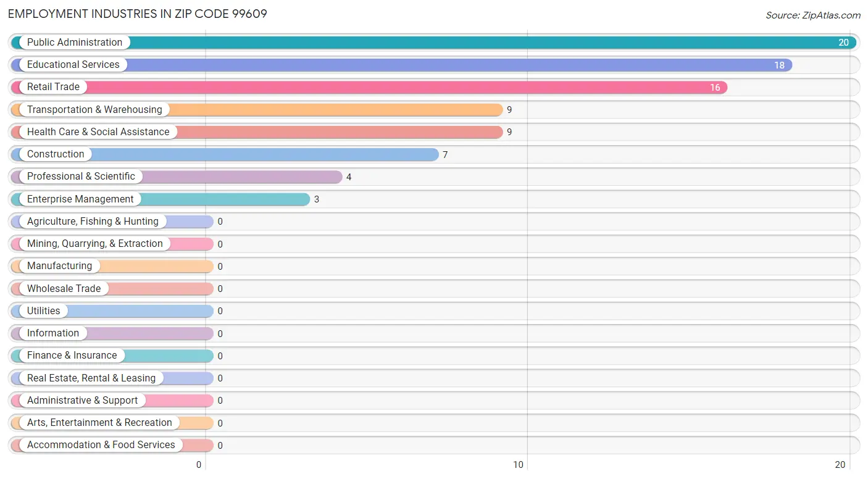The width and height of the screenshot is (868, 479).
Task: Click value 20 on Public Administration bar
Action: pyautogui.click(x=843, y=43)
